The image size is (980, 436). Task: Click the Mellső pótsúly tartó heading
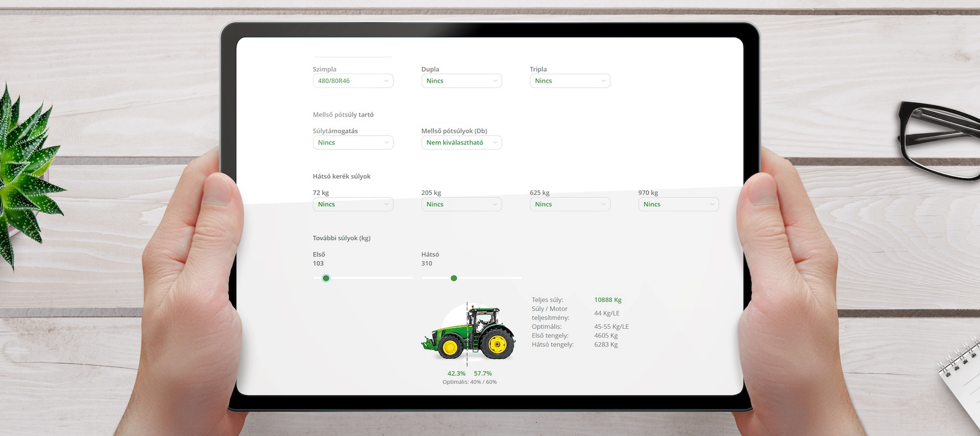(x=343, y=115)
